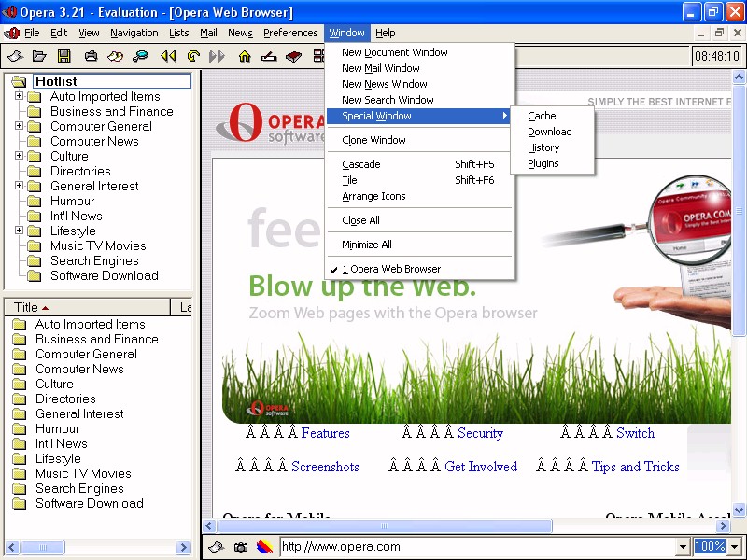Select Clone Window menu item
The width and height of the screenshot is (747, 560).
pyautogui.click(x=419, y=140)
